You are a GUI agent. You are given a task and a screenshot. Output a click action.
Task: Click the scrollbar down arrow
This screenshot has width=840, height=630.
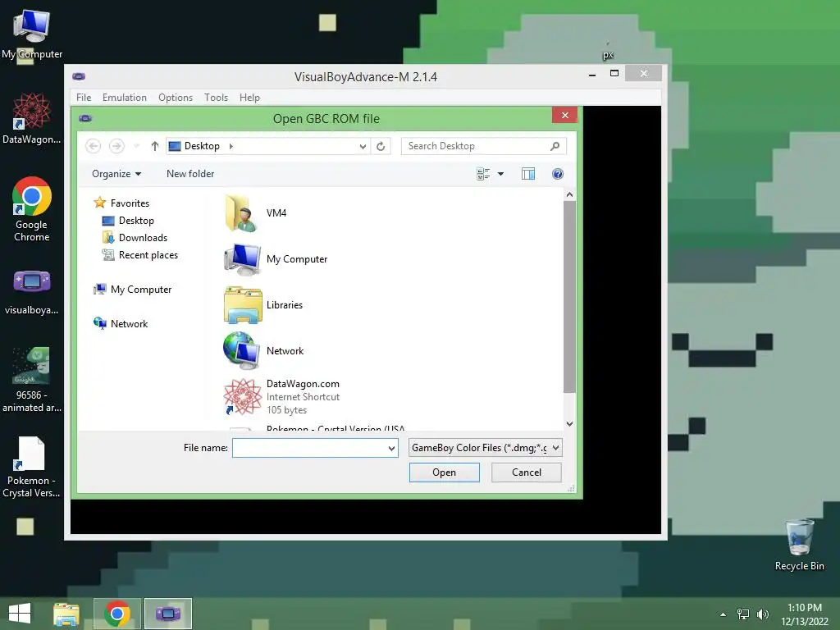pos(569,424)
